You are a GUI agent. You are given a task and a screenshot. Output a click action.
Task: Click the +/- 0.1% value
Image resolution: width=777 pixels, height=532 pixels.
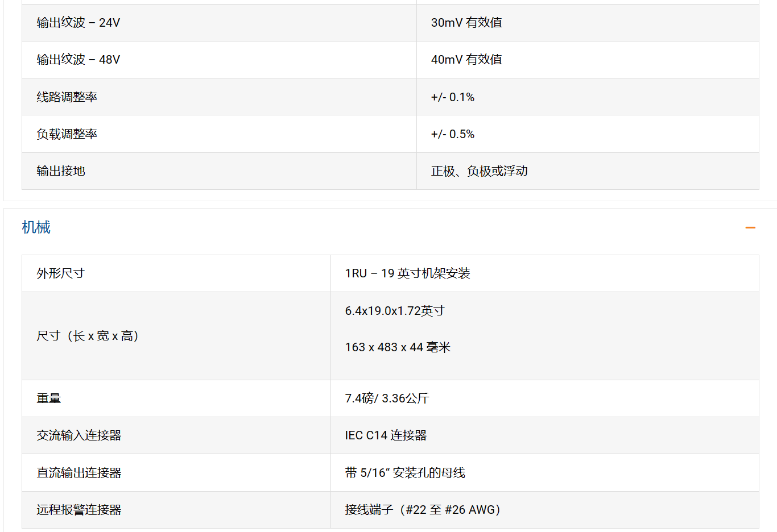tap(453, 97)
